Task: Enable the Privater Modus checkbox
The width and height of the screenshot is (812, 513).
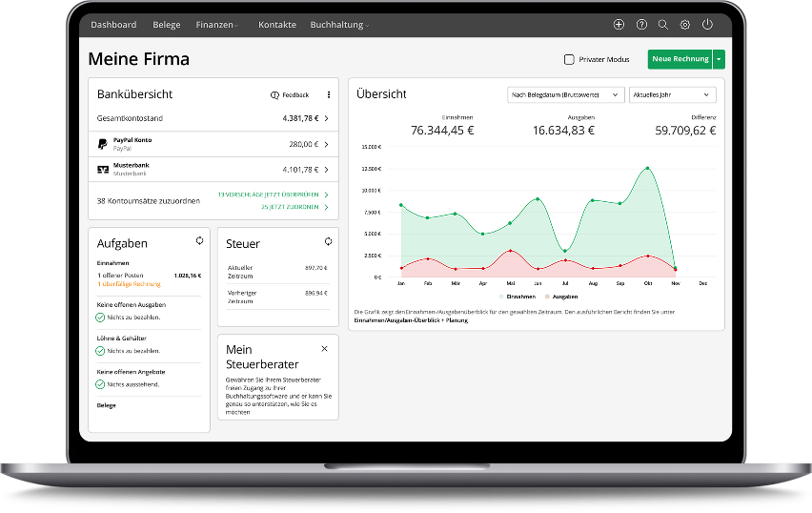Action: tap(569, 59)
